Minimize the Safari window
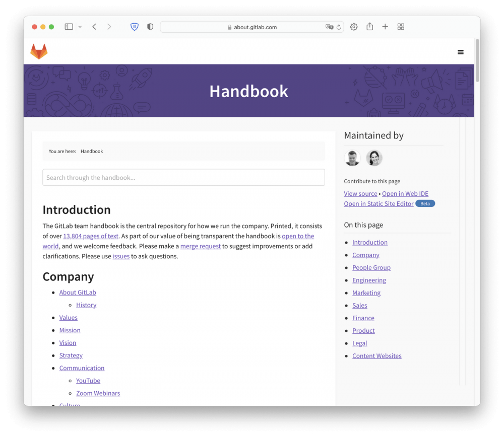The width and height of the screenshot is (504, 437). coord(43,27)
